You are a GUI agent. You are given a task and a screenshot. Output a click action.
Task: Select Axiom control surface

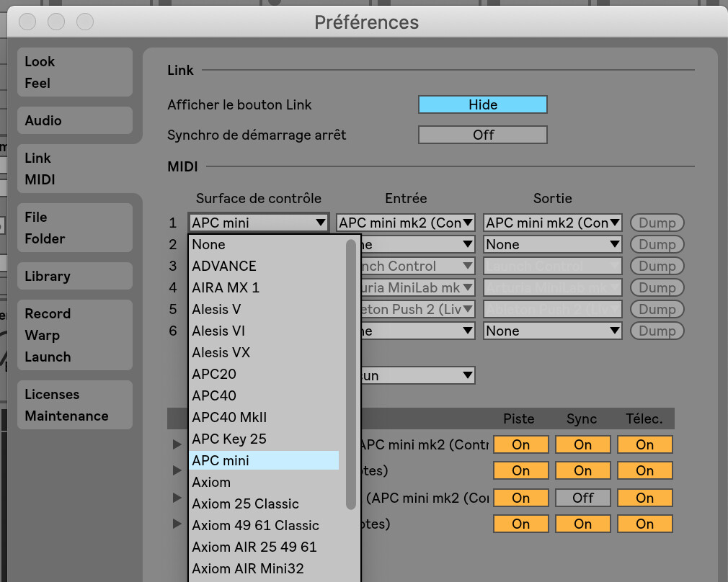(265, 482)
